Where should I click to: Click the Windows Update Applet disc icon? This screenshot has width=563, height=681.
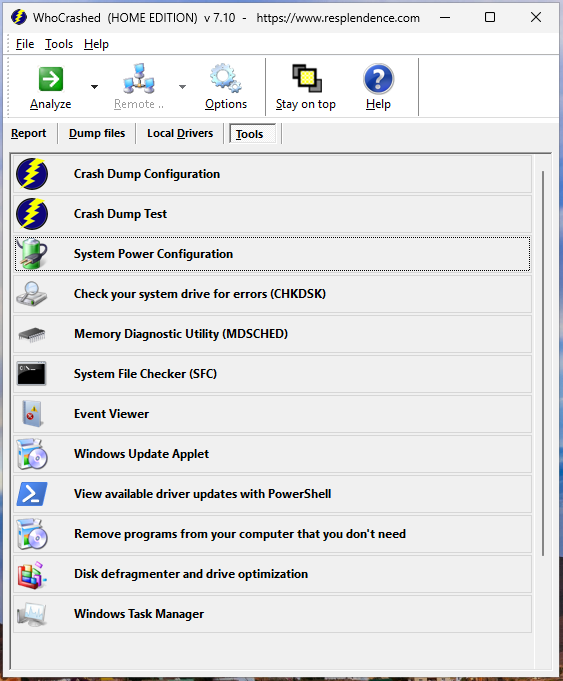pos(32,454)
